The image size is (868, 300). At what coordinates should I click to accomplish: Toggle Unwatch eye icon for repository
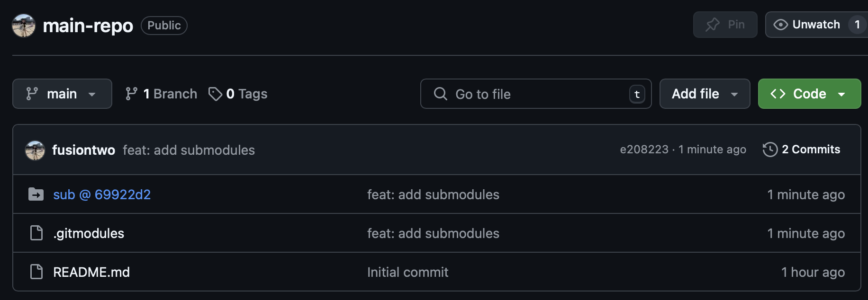click(780, 25)
